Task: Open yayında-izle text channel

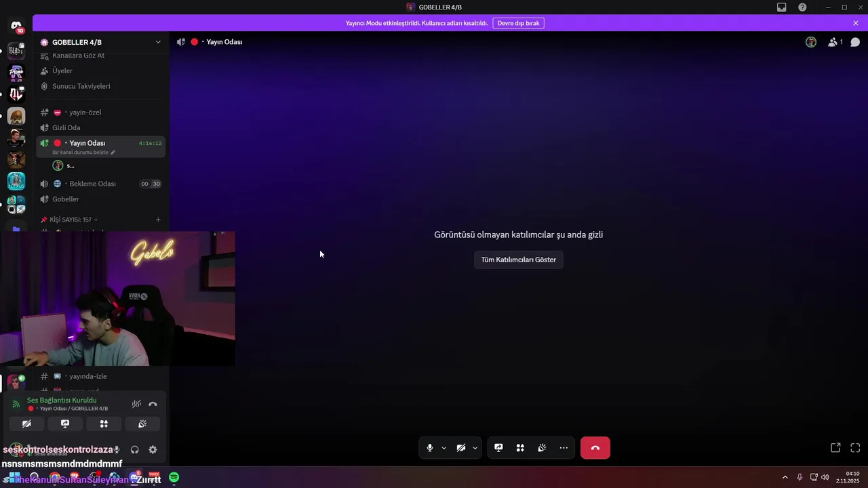Action: [x=87, y=376]
